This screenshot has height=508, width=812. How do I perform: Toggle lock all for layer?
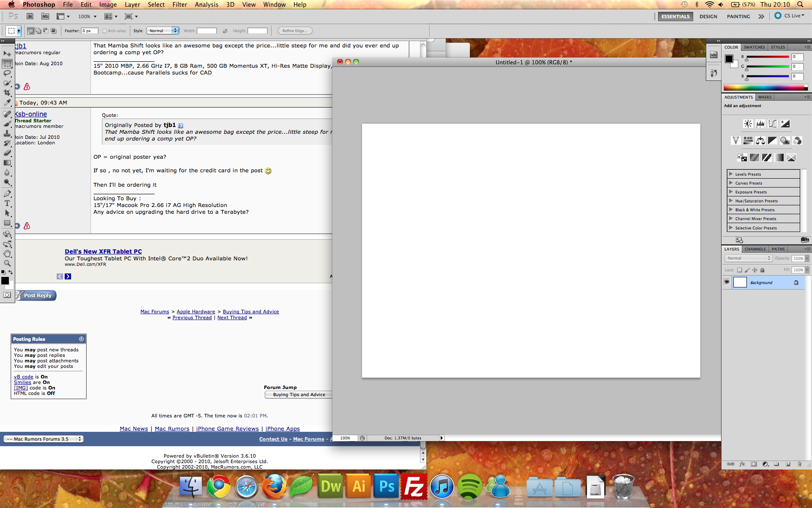pyautogui.click(x=763, y=270)
